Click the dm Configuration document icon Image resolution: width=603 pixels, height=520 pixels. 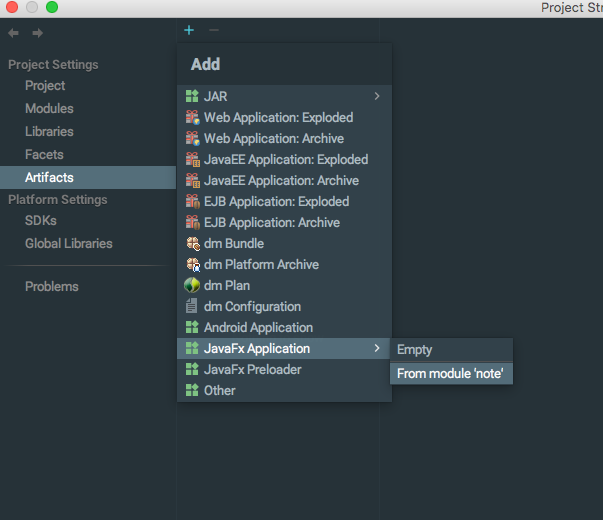[192, 306]
